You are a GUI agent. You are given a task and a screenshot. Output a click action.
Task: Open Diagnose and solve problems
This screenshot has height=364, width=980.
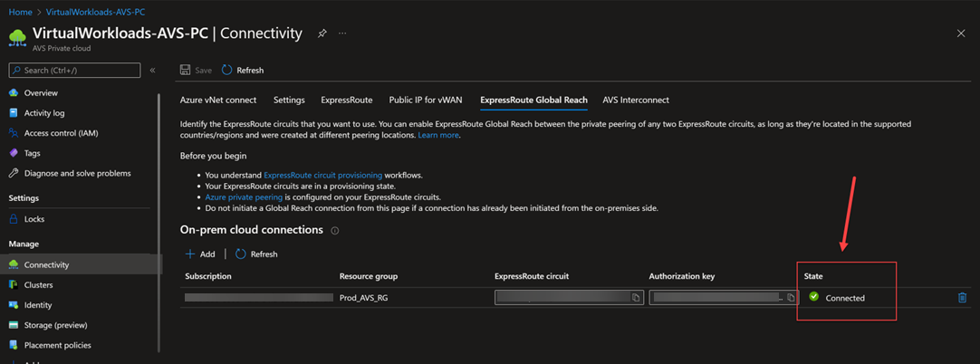tap(78, 173)
